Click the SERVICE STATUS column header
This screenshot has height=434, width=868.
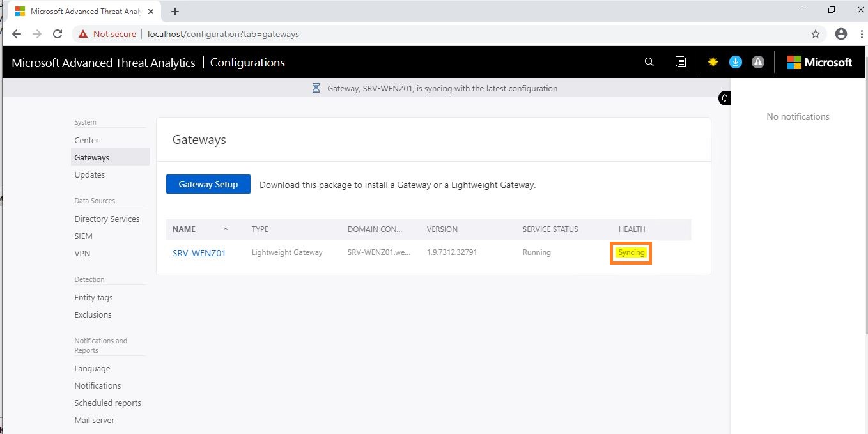(550, 229)
